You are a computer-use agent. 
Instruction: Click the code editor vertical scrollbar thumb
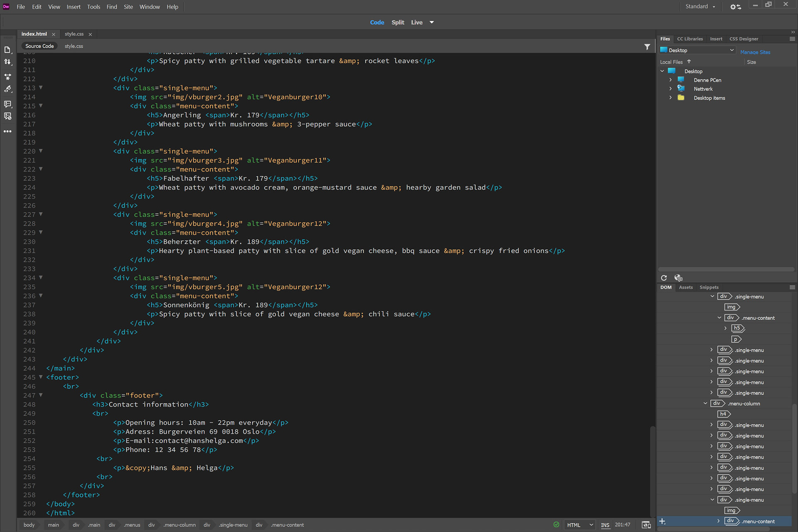click(653, 472)
